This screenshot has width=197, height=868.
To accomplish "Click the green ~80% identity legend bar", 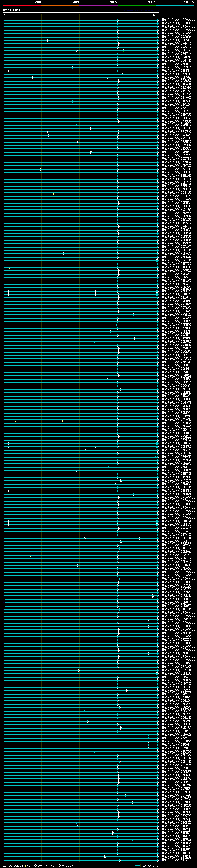I will click(137, 6).
